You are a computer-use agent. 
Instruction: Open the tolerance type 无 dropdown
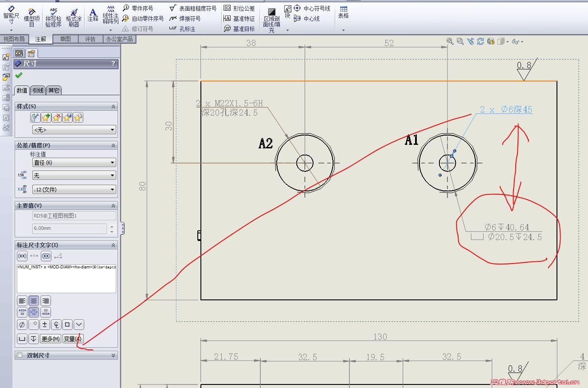(x=74, y=176)
